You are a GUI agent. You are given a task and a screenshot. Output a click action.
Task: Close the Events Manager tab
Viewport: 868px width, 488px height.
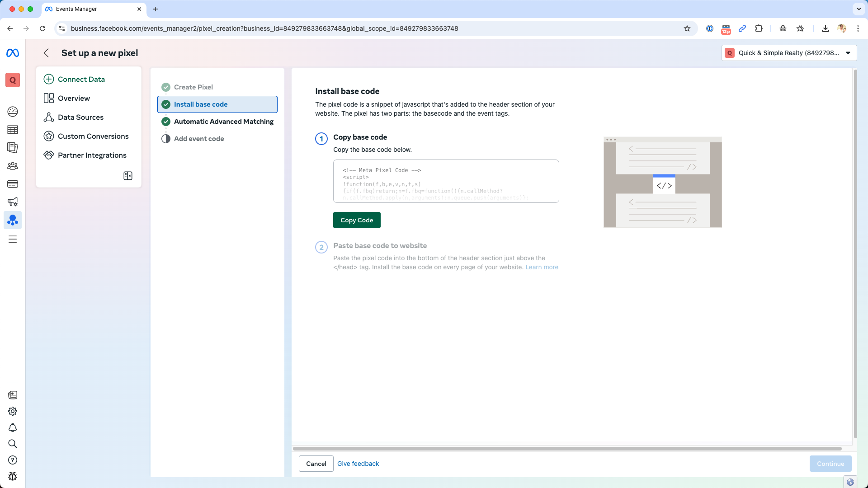[139, 9]
